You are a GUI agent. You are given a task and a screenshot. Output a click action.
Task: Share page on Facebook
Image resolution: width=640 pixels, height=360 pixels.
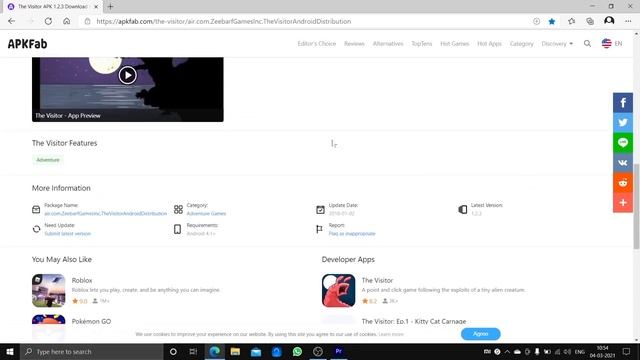click(622, 102)
